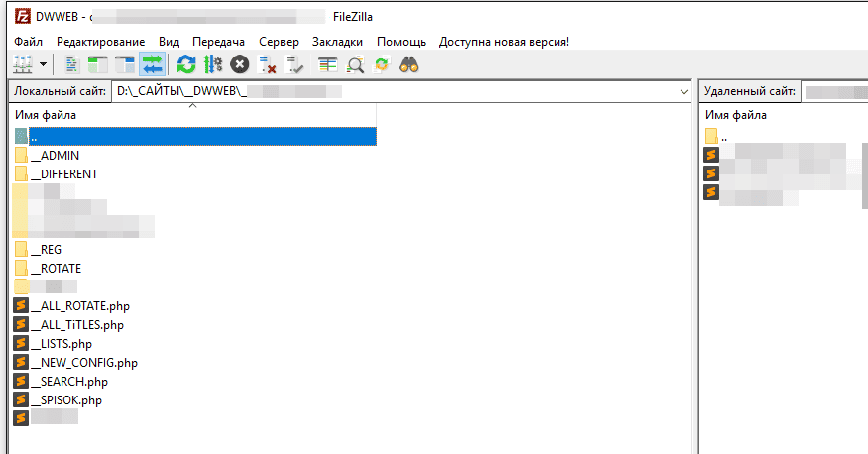Select the parent '..' folder in remote list
This screenshot has height=454, width=868.
coord(724,137)
